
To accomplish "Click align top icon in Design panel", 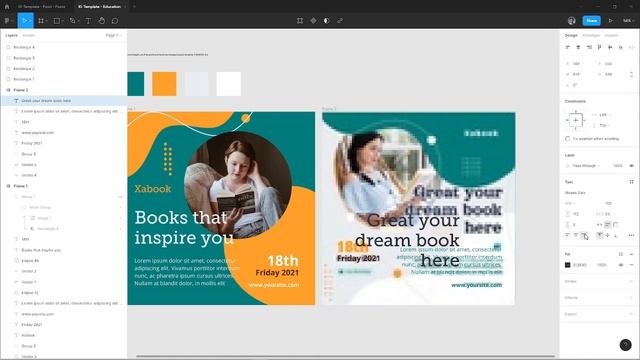I will [599, 47].
